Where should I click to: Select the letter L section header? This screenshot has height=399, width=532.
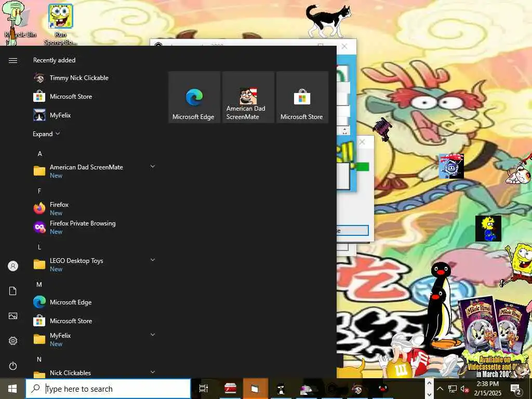tap(39, 247)
